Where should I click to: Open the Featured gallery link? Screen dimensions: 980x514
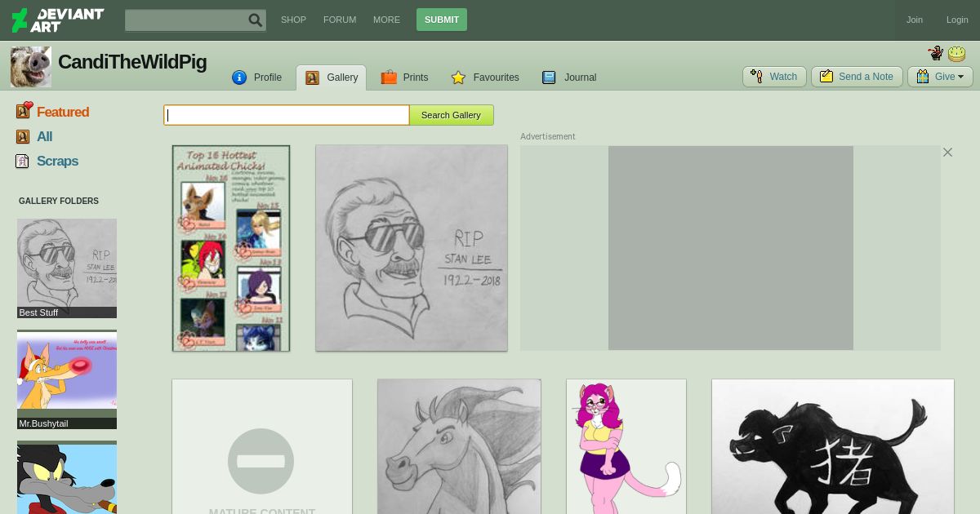tap(63, 112)
